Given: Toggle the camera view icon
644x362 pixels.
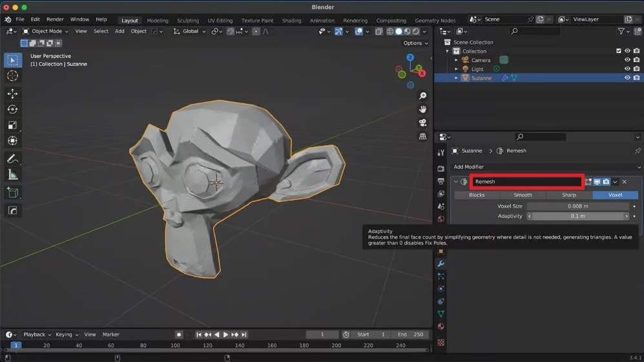Looking at the screenshot, I should 422,123.
